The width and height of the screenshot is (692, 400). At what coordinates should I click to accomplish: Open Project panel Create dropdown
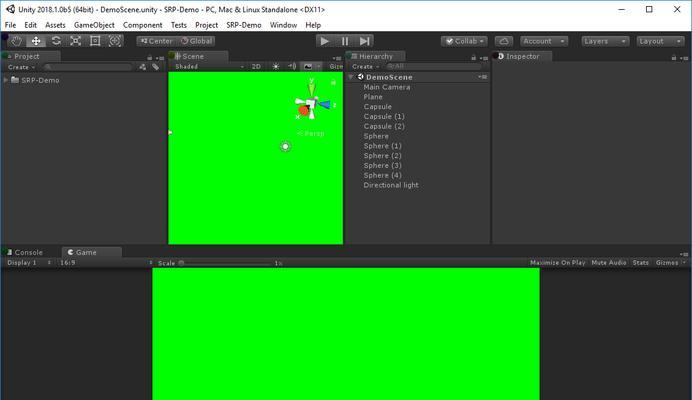pos(21,67)
